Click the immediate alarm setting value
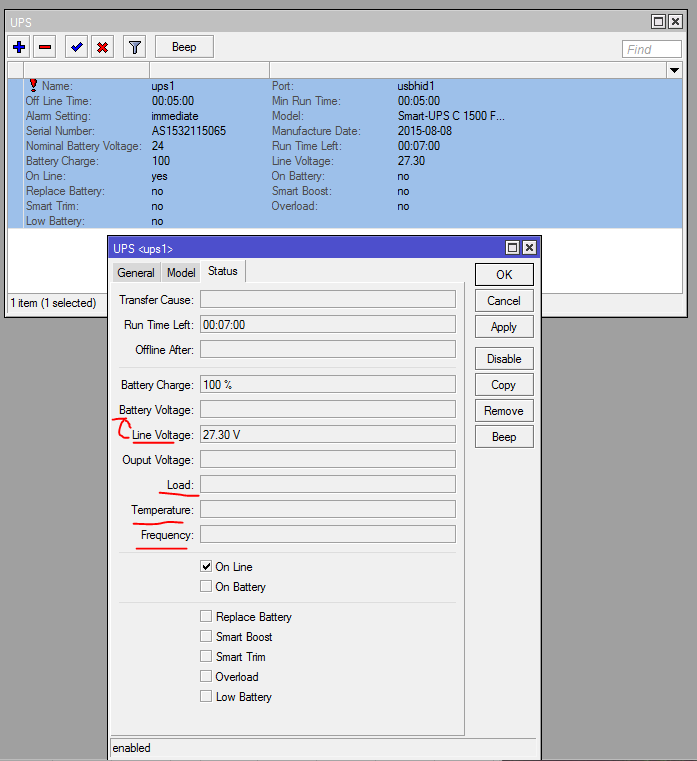Image resolution: width=697 pixels, height=761 pixels. [x=175, y=116]
